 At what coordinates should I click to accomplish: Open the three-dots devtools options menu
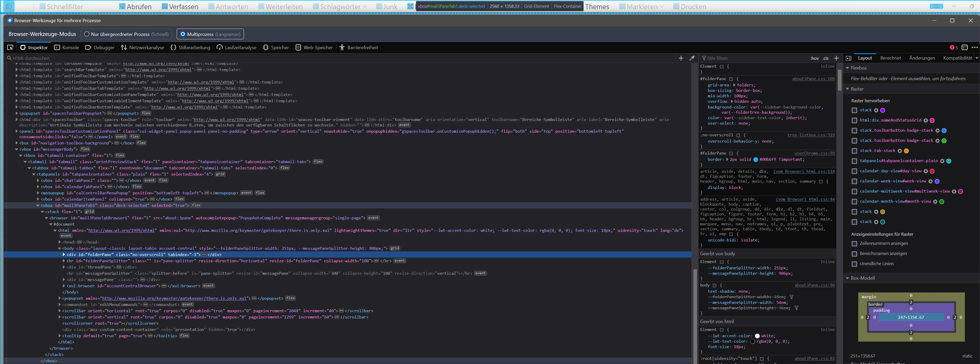coord(974,48)
